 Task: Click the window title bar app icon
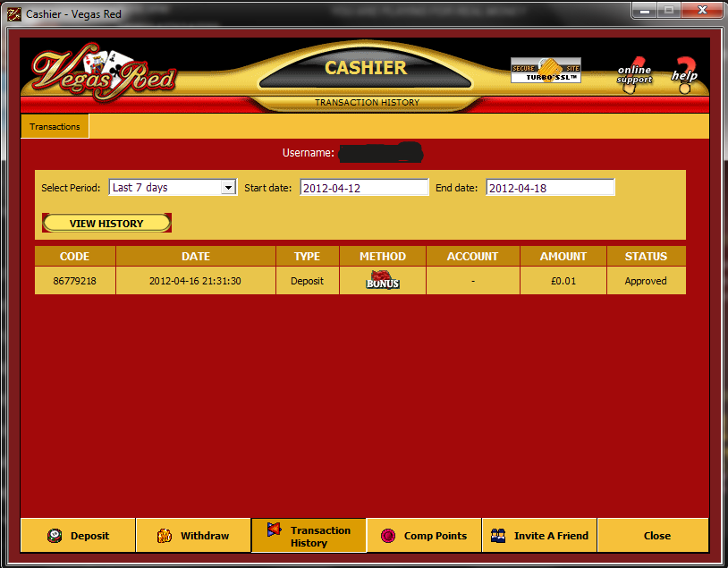[x=13, y=13]
